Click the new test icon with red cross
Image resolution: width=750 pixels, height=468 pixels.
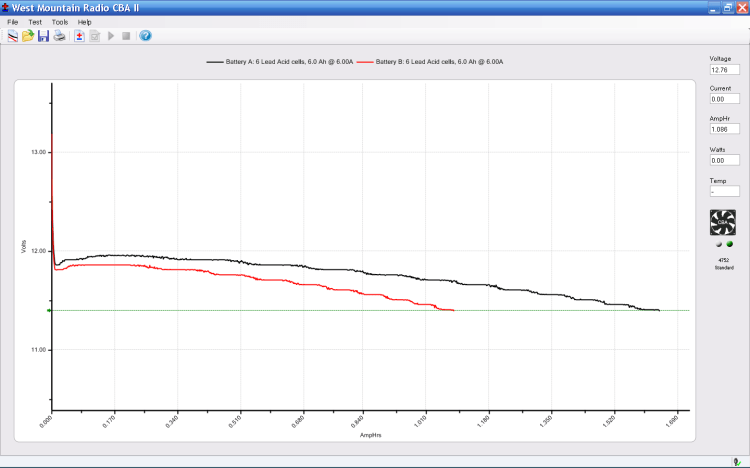coord(79,36)
